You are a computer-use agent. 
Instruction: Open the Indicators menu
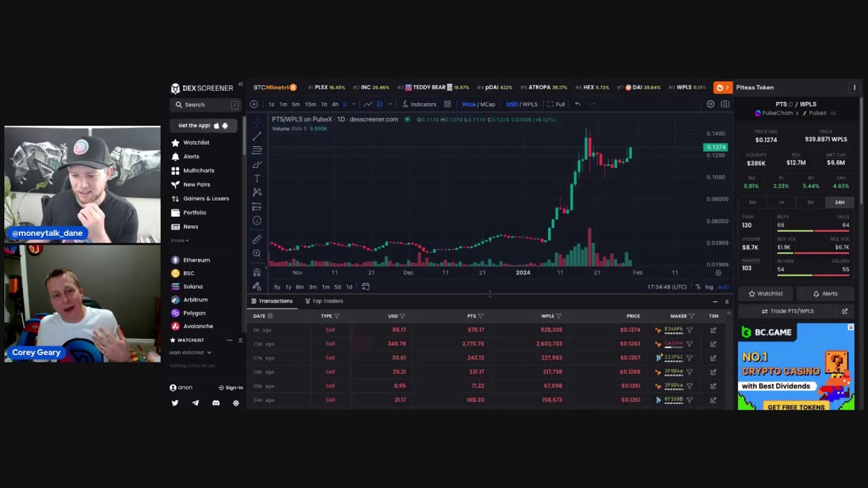click(418, 104)
